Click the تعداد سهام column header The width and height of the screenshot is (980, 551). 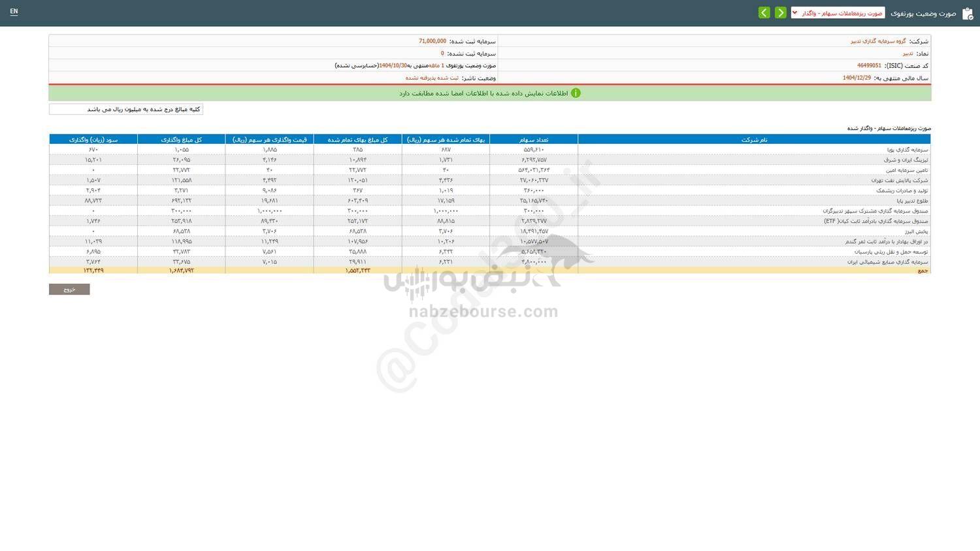click(x=534, y=139)
